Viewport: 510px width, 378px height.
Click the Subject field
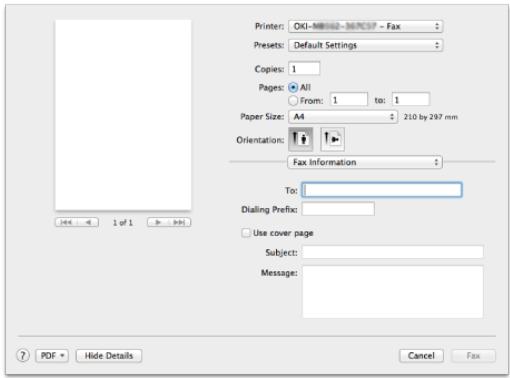[393, 252]
